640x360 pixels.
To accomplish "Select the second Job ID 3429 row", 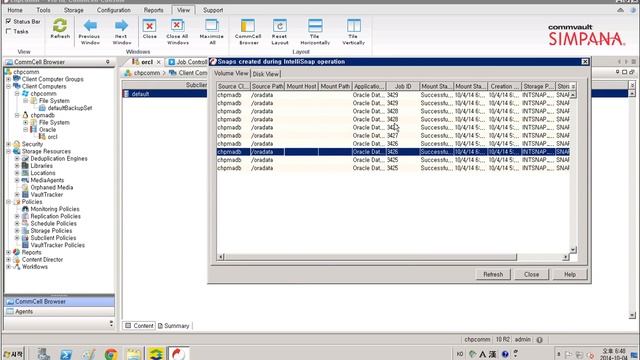I will coord(393,103).
